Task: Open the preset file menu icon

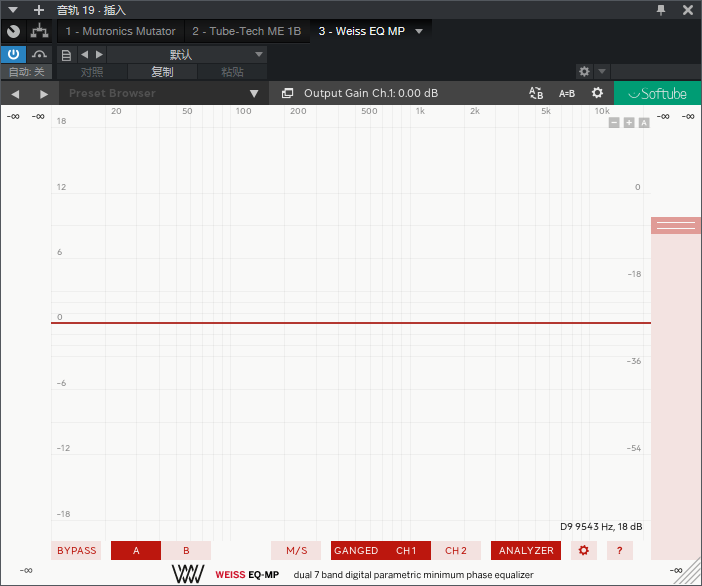Action: [x=66, y=55]
